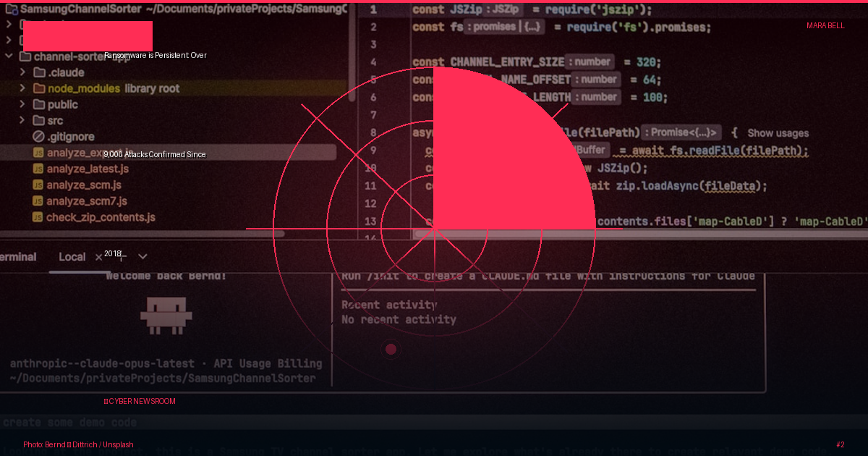
Task: Click the 'anthropic--claude-opus-latest' model text
Action: click(102, 363)
